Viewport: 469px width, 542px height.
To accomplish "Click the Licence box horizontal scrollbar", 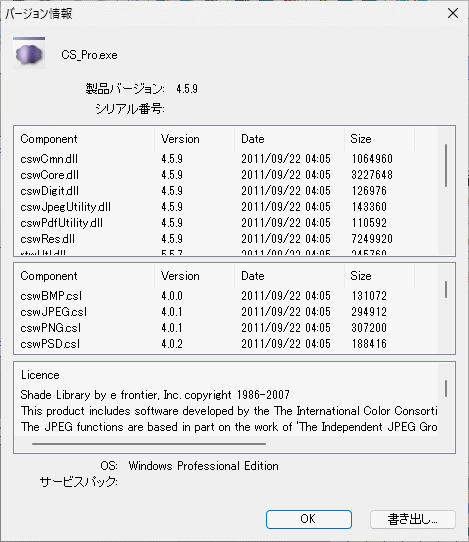I will coord(149,444).
